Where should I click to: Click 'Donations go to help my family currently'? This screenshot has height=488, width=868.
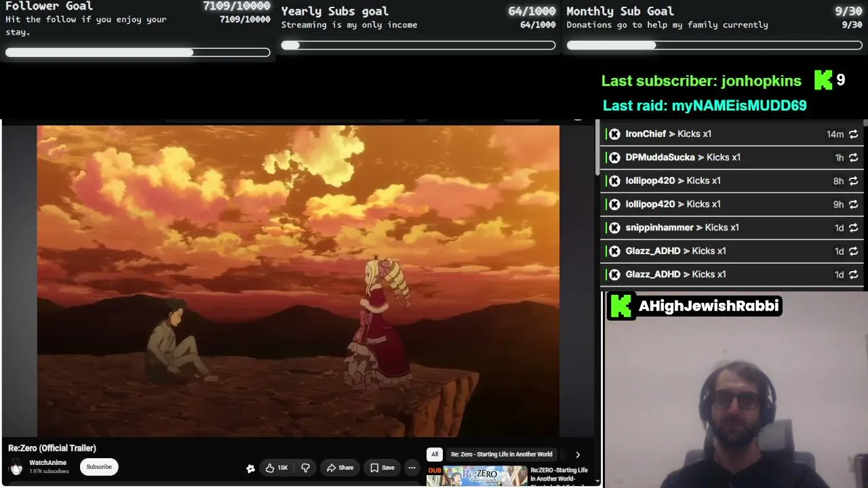[x=667, y=25]
